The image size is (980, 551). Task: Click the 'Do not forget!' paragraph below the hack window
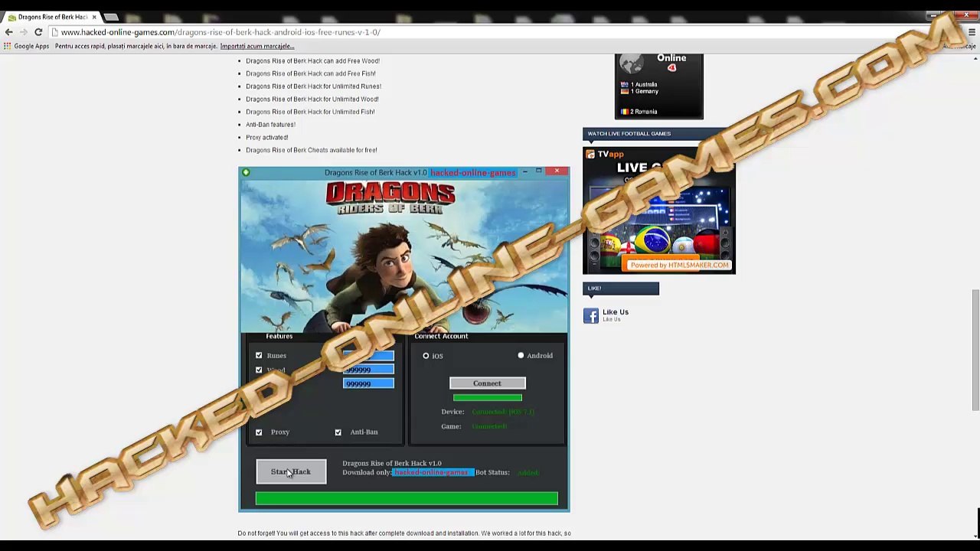(x=404, y=533)
